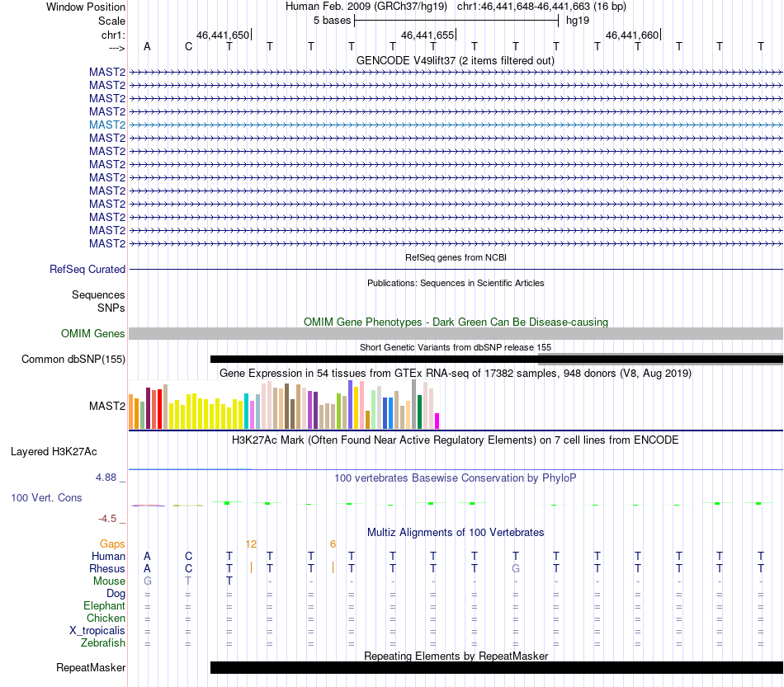Screen dimensions: 784x687
Task: Select the RepeatMasker track label
Action: pos(91,668)
